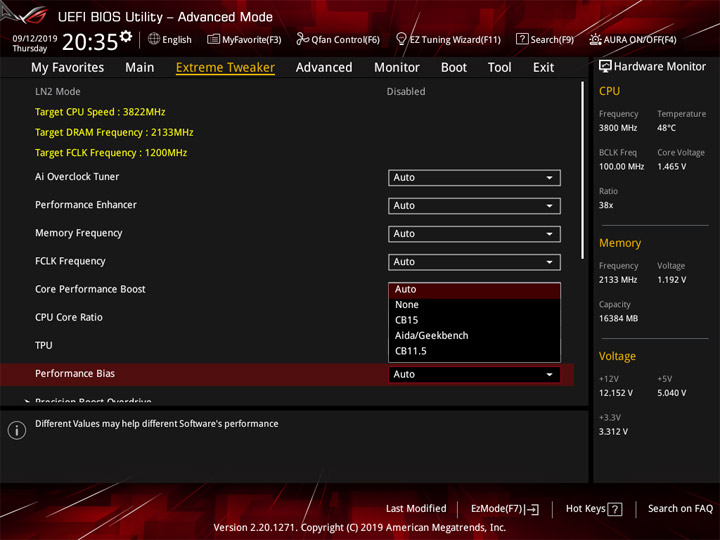Click the Hot Keys question mark icon

(x=614, y=509)
